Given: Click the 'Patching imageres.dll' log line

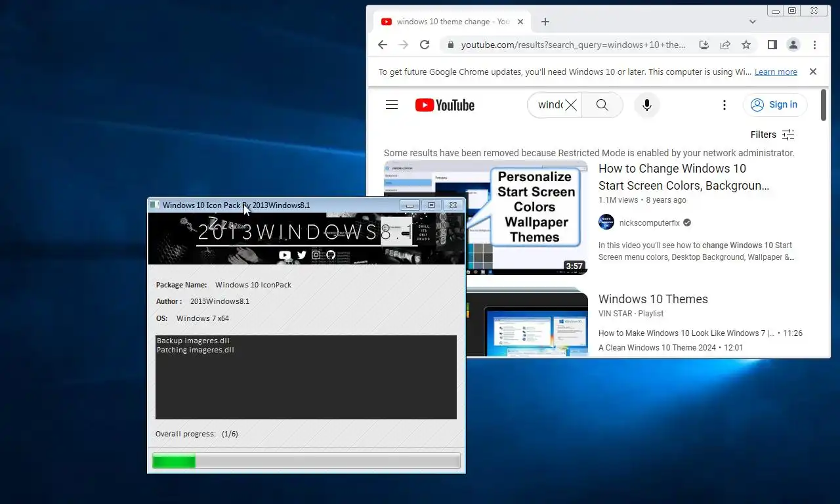Looking at the screenshot, I should [x=196, y=350].
